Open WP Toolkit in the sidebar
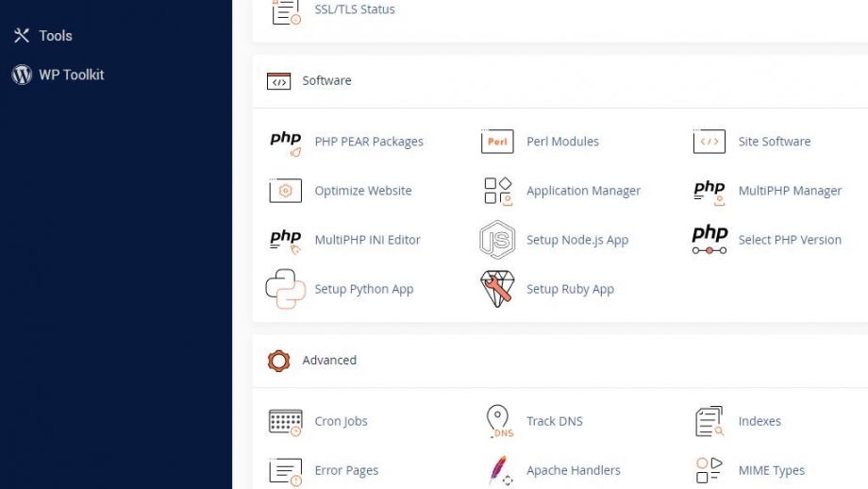 click(72, 75)
